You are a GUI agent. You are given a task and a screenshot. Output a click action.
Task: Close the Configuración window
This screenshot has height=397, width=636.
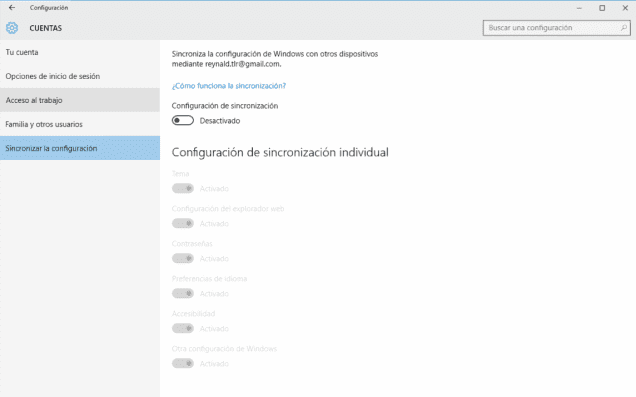[x=625, y=8]
